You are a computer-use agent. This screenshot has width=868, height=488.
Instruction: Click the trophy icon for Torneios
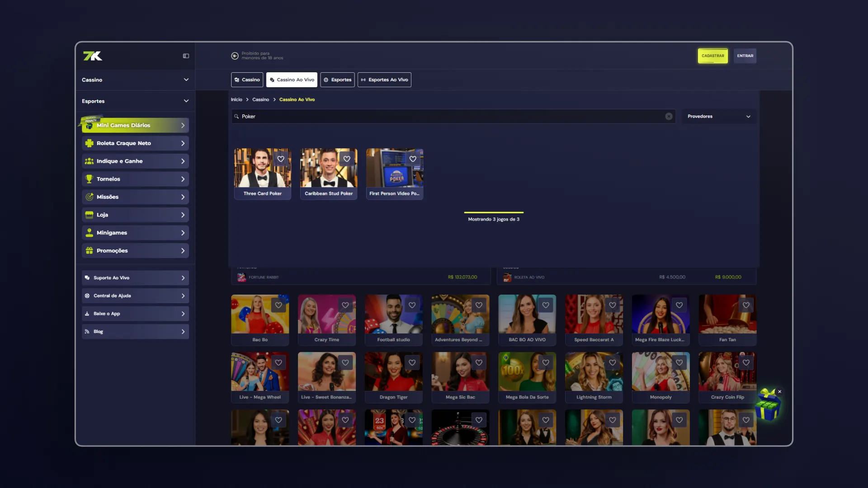[x=90, y=179]
